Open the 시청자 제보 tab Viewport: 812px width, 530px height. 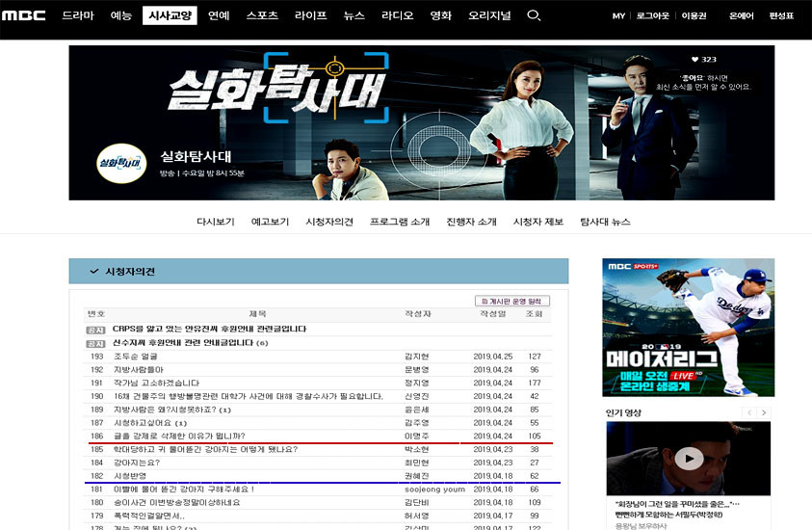538,222
